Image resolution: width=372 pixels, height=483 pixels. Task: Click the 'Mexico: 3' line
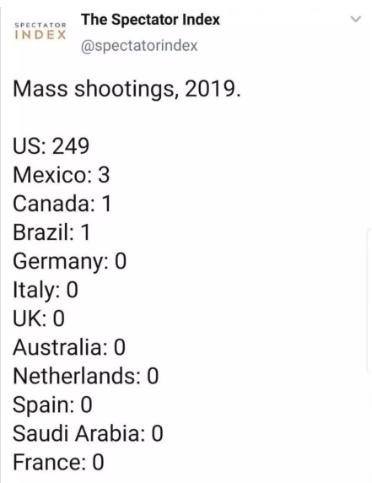point(61,175)
